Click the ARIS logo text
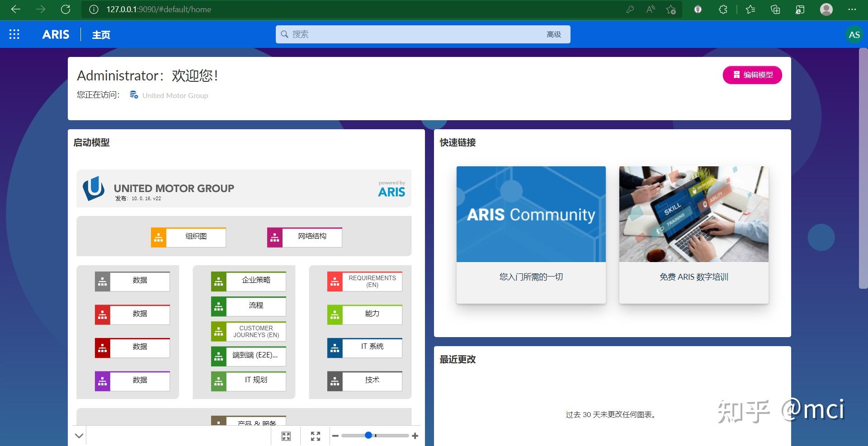This screenshot has width=868, height=446. [x=56, y=34]
